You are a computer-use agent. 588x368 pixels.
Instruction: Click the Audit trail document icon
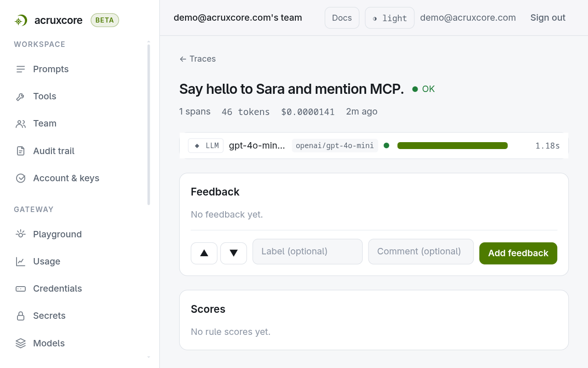(x=21, y=151)
